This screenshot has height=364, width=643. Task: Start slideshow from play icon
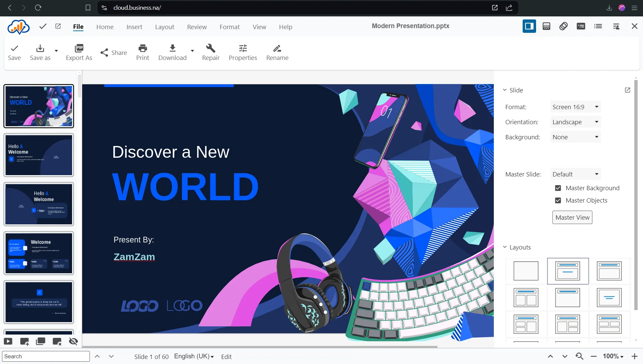8,341
